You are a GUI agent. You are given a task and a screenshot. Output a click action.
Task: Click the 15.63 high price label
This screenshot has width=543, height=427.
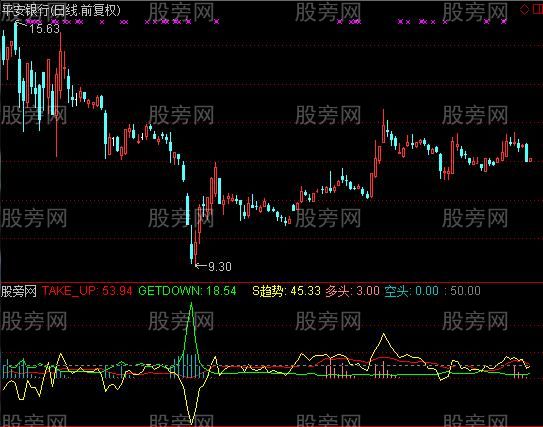pyautogui.click(x=44, y=29)
